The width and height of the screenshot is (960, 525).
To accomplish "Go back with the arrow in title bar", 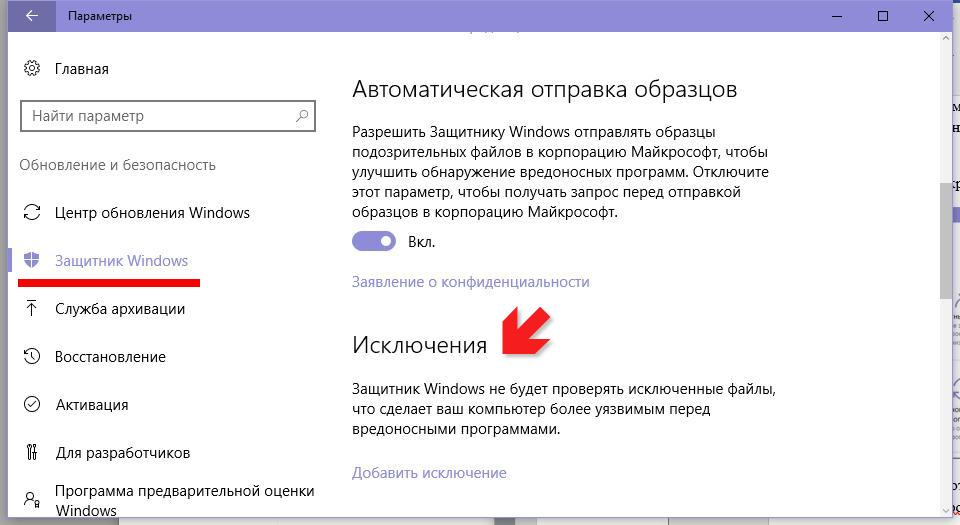I will (31, 16).
